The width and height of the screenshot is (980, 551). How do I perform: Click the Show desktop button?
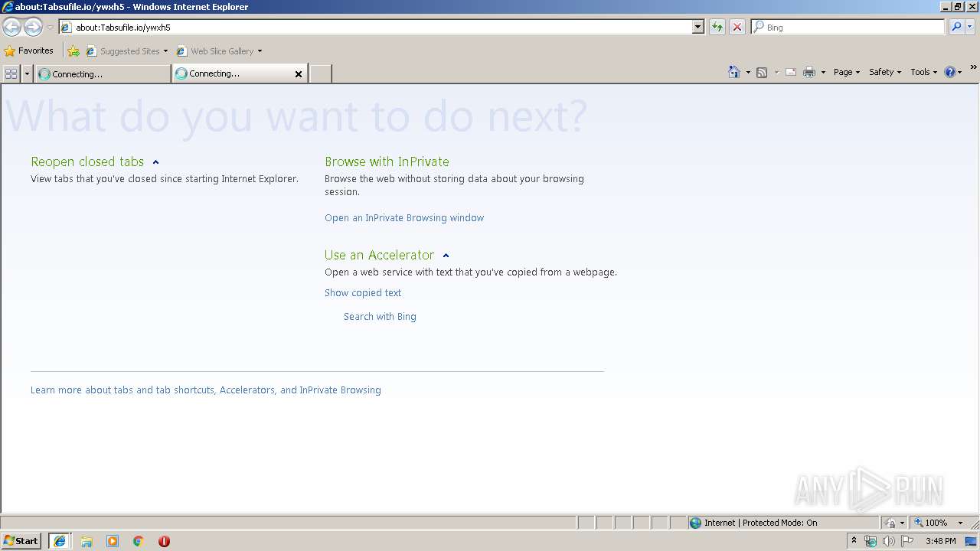(x=972, y=541)
